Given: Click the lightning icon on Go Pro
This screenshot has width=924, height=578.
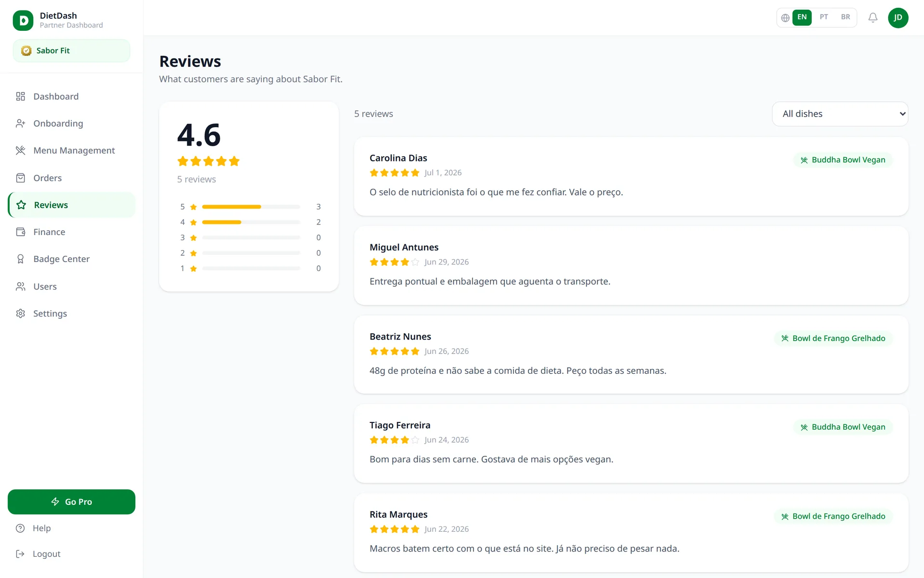Looking at the screenshot, I should (x=55, y=501).
